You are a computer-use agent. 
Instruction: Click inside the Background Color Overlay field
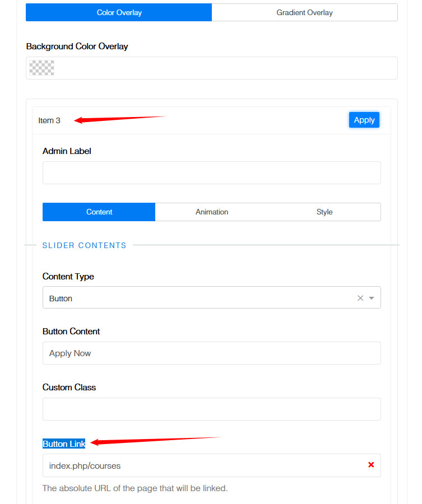[224, 68]
